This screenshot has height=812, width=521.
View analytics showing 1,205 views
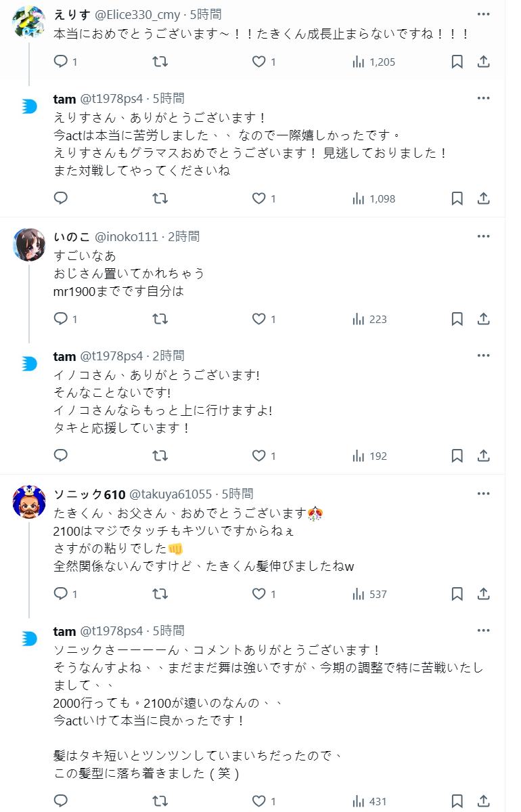(373, 62)
